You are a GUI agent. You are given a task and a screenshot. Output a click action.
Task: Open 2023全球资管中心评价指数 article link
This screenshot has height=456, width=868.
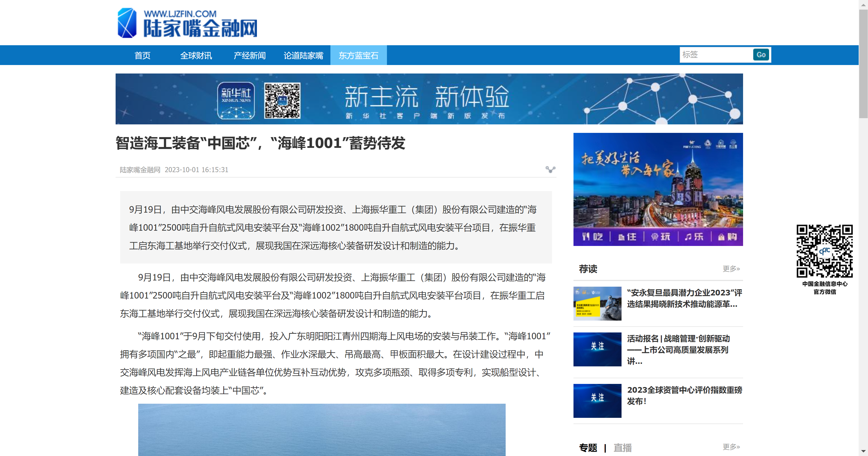[x=684, y=395]
